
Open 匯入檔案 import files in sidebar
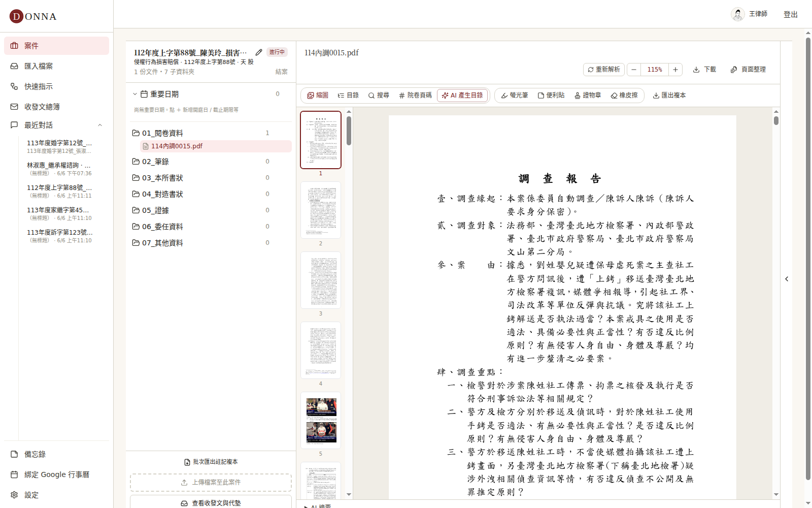[x=56, y=66]
